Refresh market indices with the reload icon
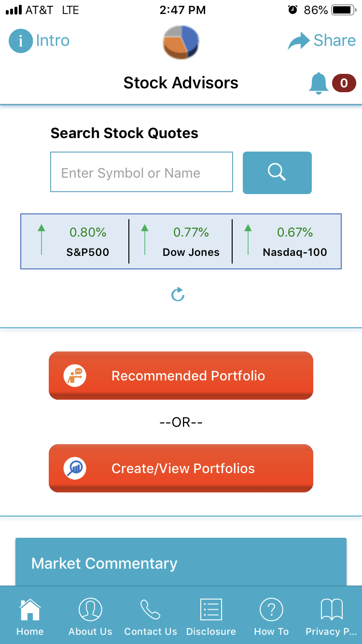Image resolution: width=362 pixels, height=644 pixels. [178, 294]
